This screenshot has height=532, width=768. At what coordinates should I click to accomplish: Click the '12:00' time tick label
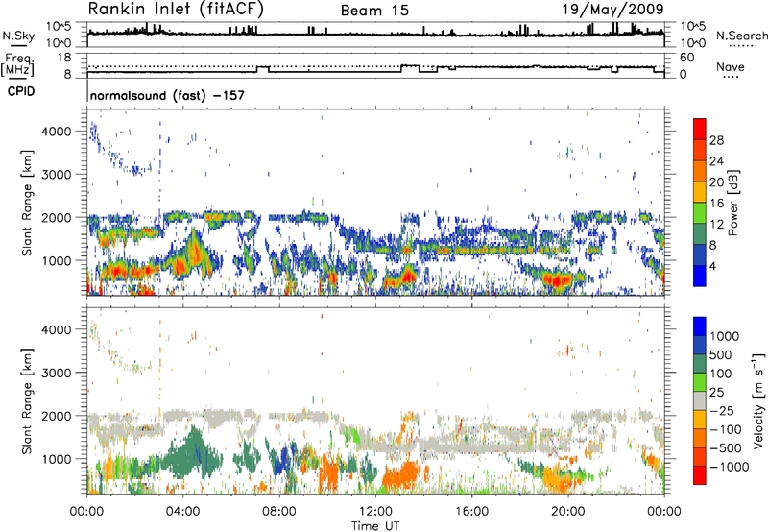375,512
